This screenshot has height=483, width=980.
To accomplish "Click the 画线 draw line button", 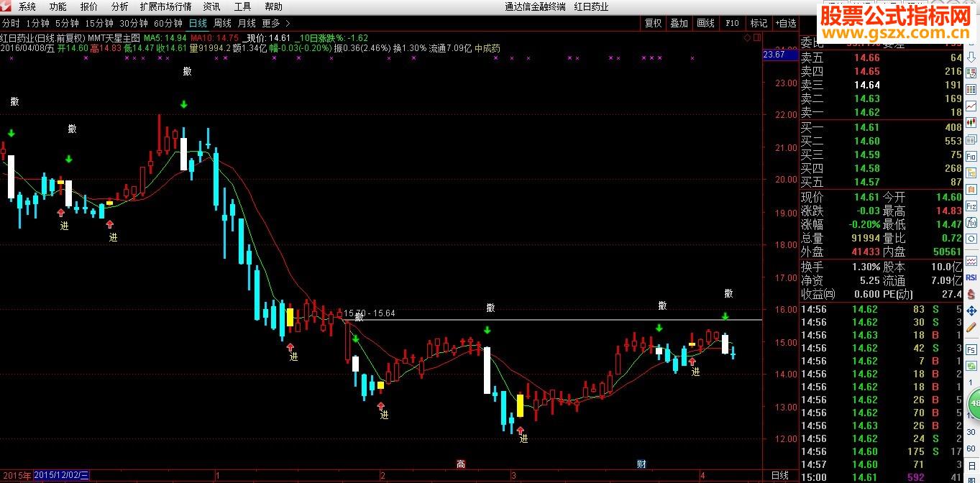I will tap(705, 23).
